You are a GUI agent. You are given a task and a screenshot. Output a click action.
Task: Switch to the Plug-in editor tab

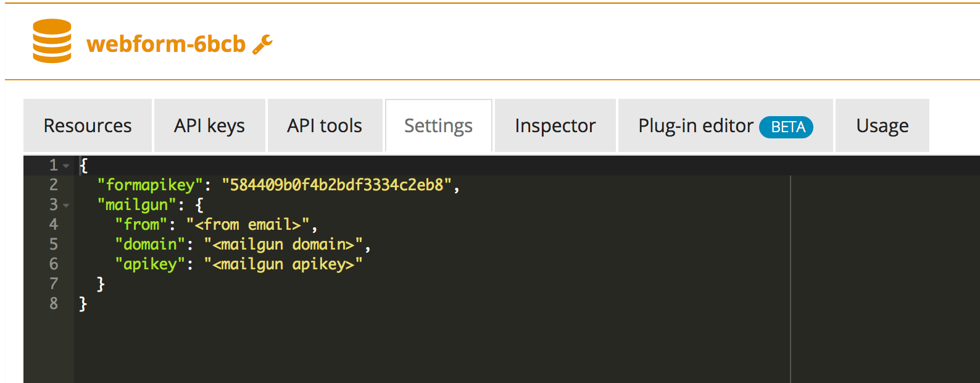[x=696, y=126]
